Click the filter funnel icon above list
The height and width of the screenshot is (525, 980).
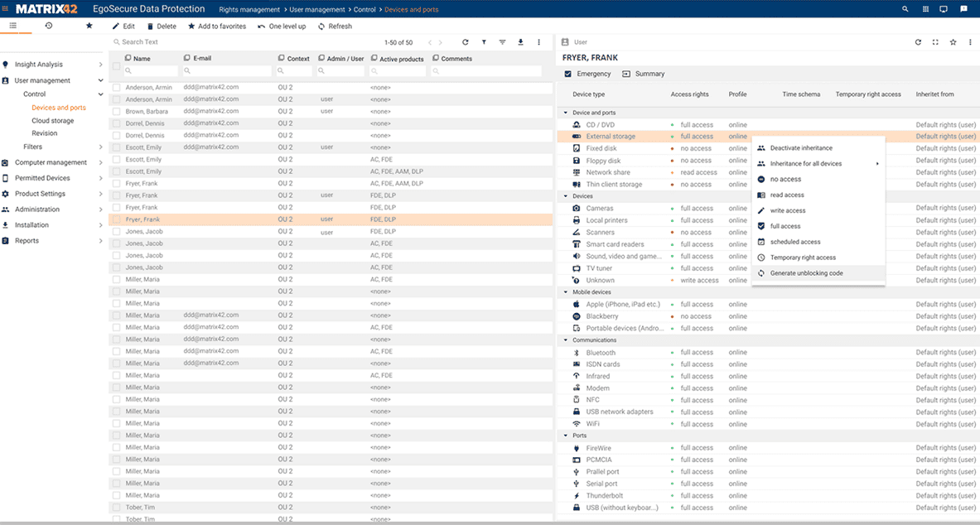484,42
